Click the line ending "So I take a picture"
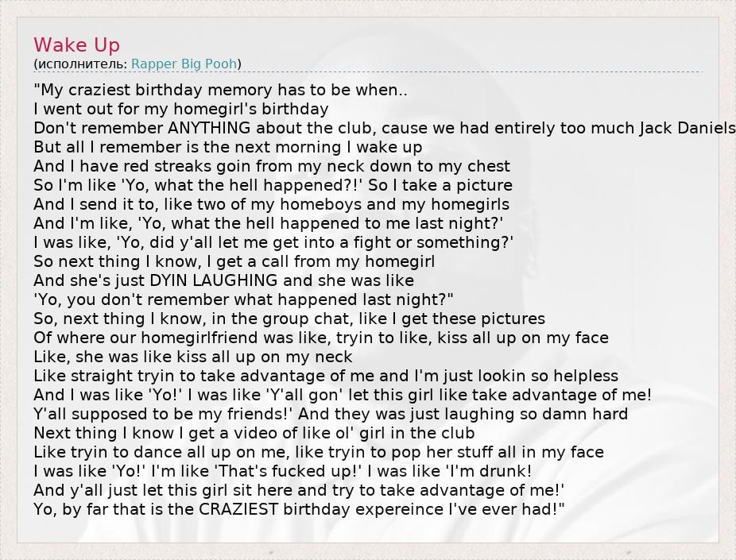This screenshot has width=736, height=560. click(273, 185)
